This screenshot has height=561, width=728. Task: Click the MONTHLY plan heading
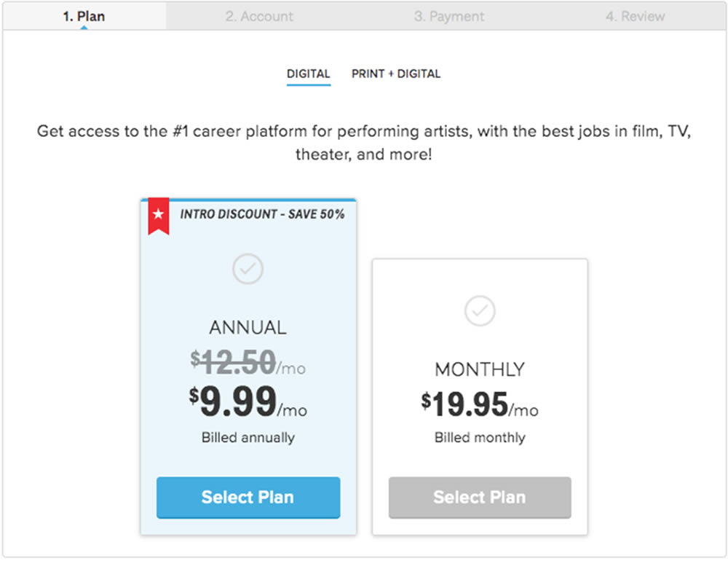pyautogui.click(x=480, y=369)
